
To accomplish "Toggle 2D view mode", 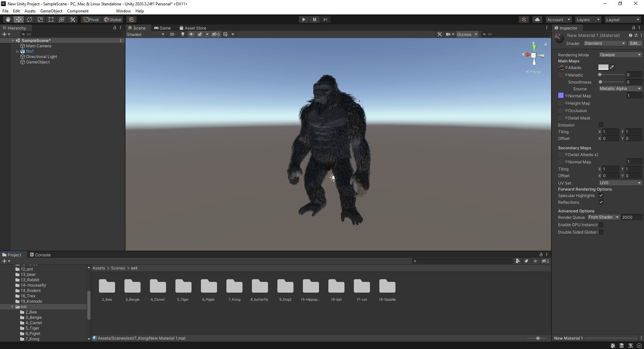I will pos(172,34).
